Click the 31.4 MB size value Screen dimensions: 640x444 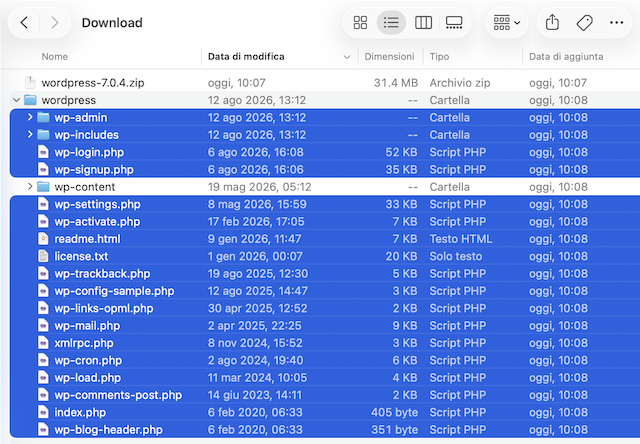click(396, 83)
